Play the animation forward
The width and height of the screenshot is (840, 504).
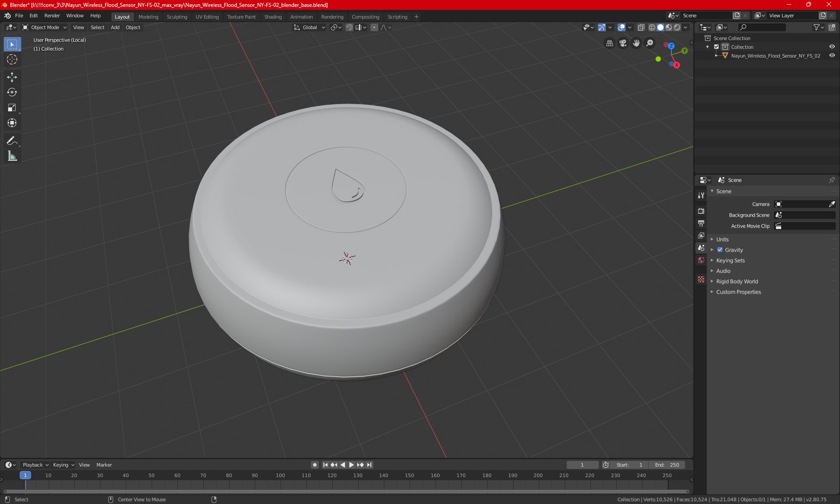[351, 465]
